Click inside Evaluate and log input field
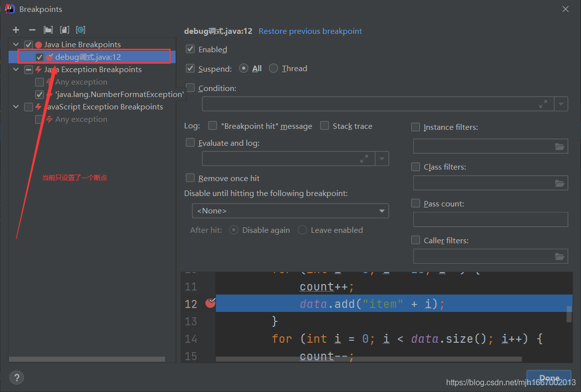This screenshot has height=392, width=581. pos(289,159)
